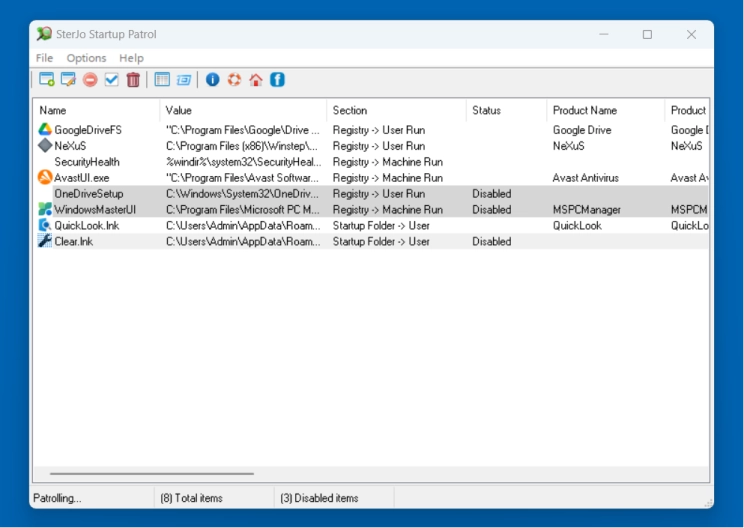Screen dimensions: 744x528
Task: Click the light blue window icon in toolbar
Action: 184,80
